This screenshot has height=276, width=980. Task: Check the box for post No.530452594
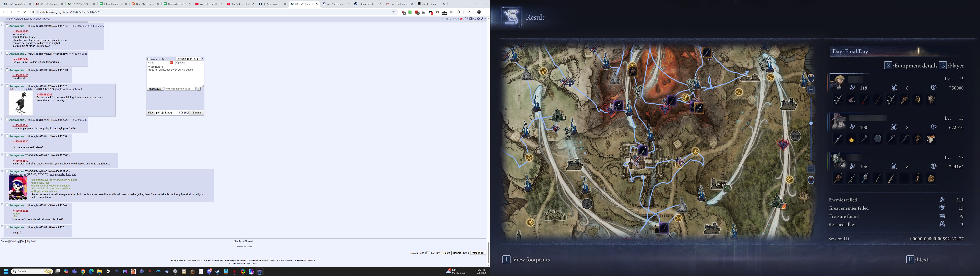point(7,54)
